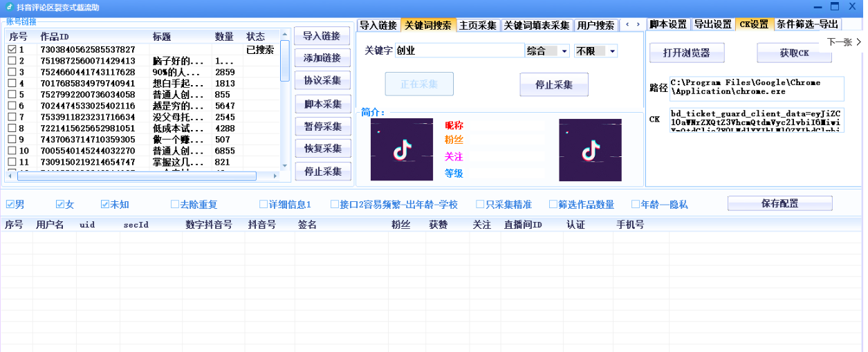Screen dimensions: 868x352
Task: Enable the 详细信息1 checkbox
Action: tap(264, 204)
